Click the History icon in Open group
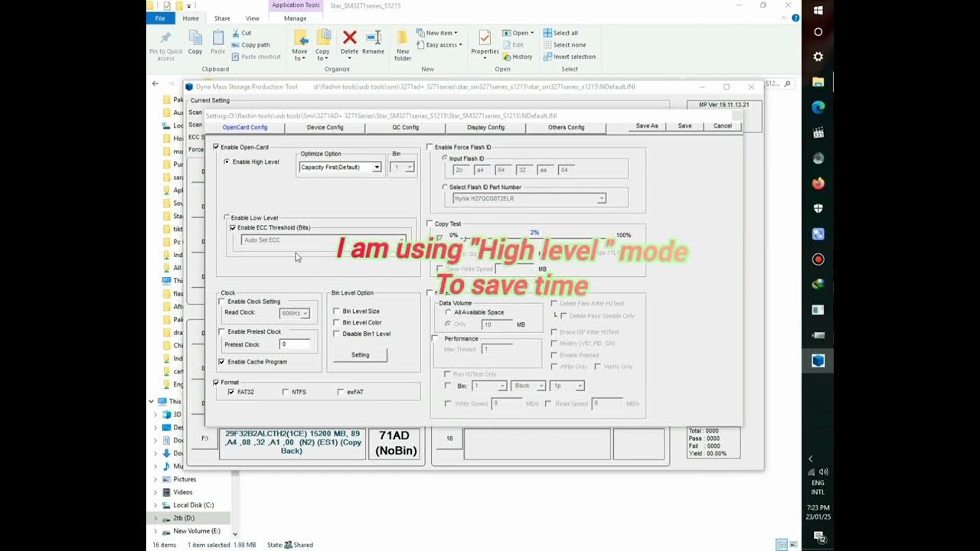Viewport: 980px width, 551px height. (507, 57)
